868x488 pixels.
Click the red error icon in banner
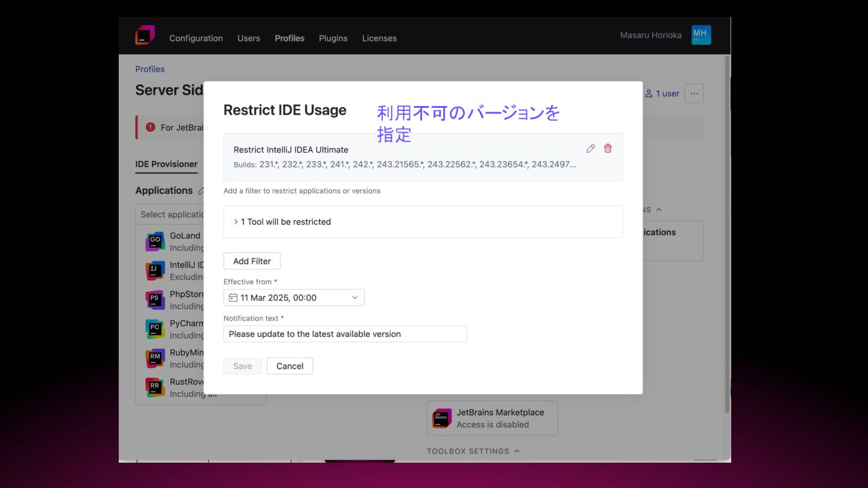[151, 127]
